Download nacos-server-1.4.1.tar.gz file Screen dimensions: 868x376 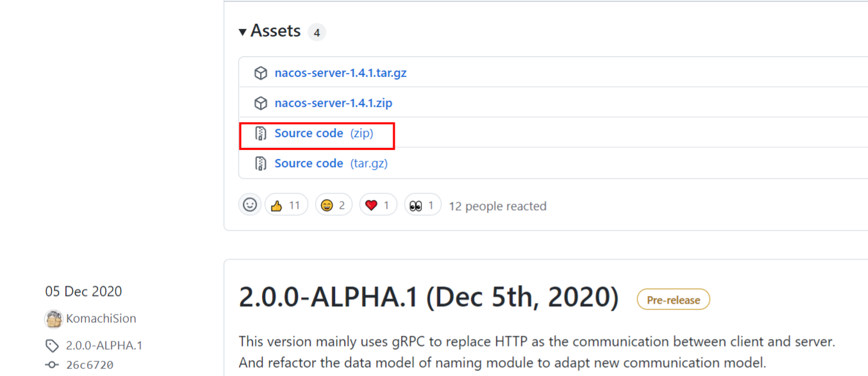click(x=340, y=73)
